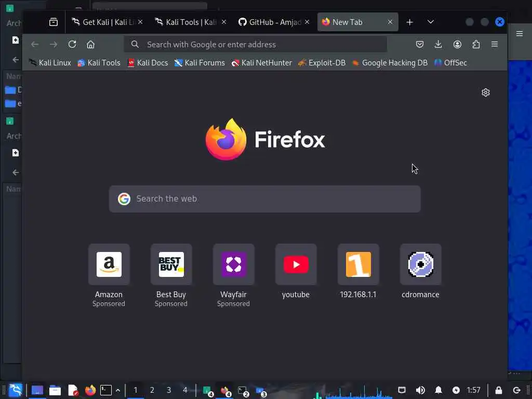This screenshot has height=399, width=532.
Task: Open Save to Pocket icon
Action: pos(420,45)
